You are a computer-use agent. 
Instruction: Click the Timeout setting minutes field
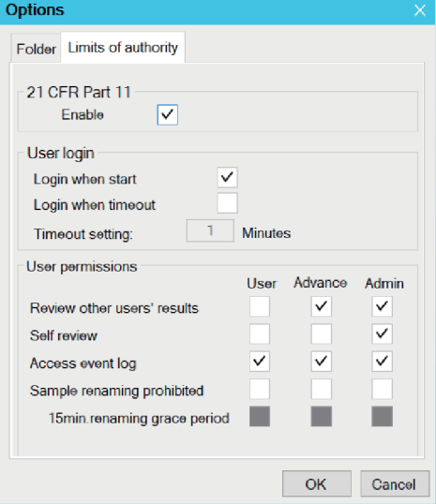tap(210, 230)
